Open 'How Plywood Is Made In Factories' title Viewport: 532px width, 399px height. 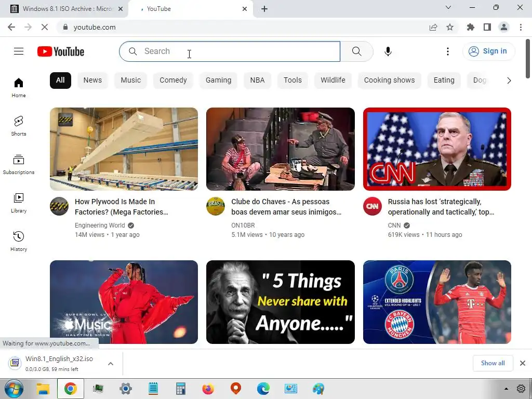click(x=122, y=207)
